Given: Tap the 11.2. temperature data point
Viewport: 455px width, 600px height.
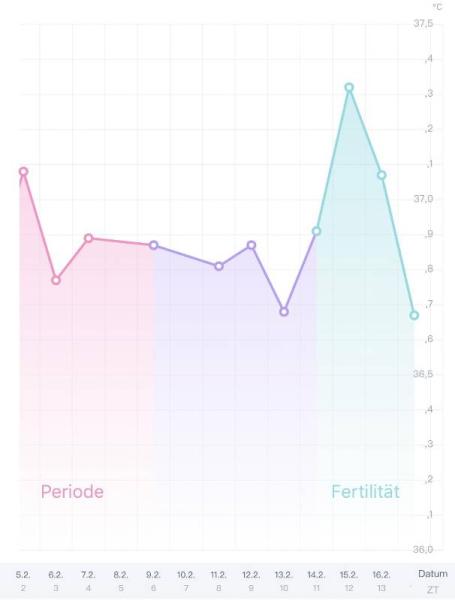Looking at the screenshot, I should [x=219, y=266].
